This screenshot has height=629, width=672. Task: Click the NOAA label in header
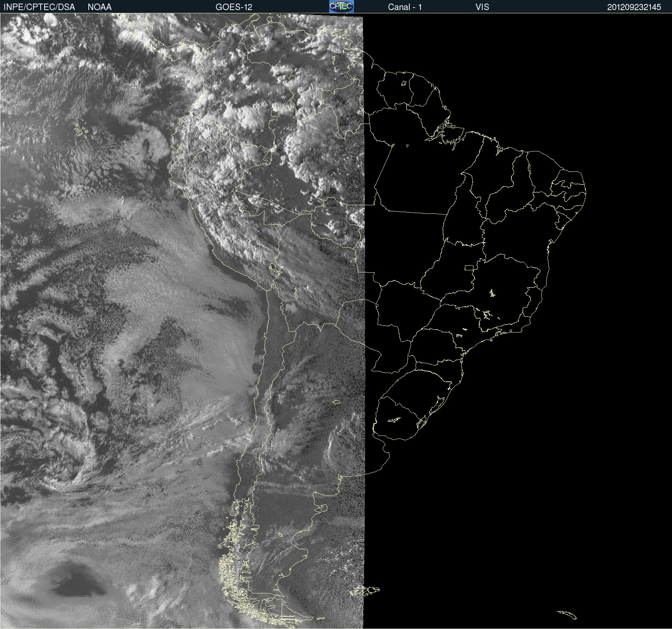[100, 7]
